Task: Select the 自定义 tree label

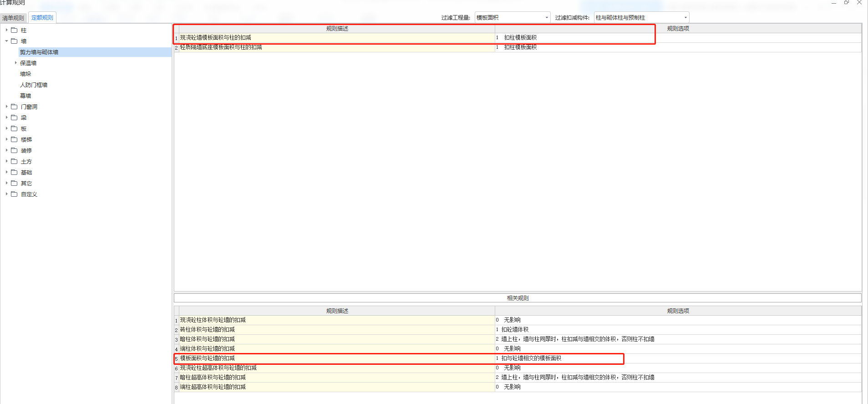Action: point(29,194)
